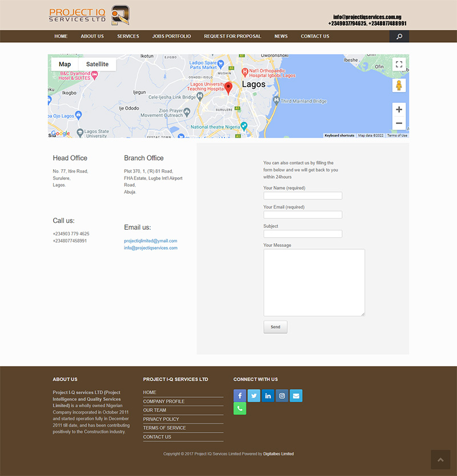The height and width of the screenshot is (476, 457).
Task: Open the Twitter social icon
Action: [x=254, y=396]
